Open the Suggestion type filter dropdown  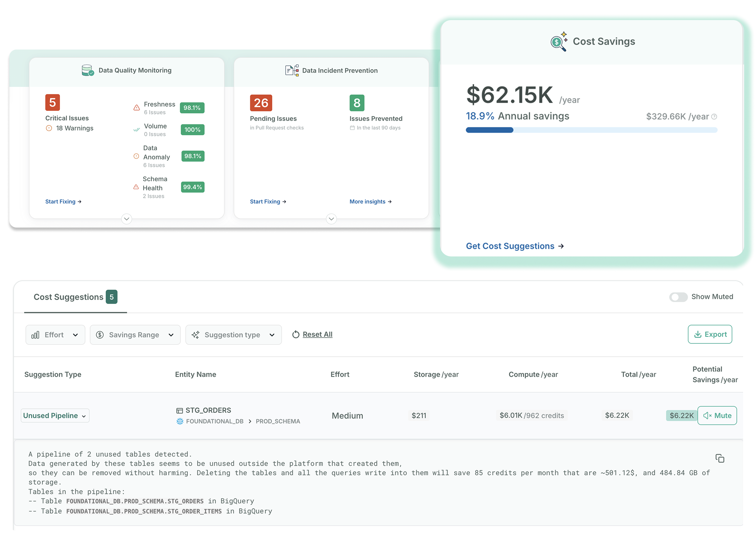(x=233, y=335)
